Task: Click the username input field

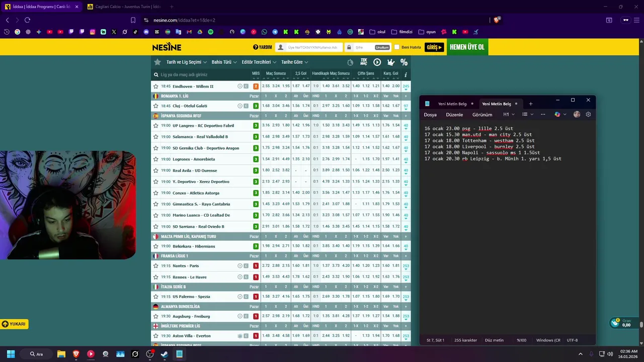Action: [309, 47]
